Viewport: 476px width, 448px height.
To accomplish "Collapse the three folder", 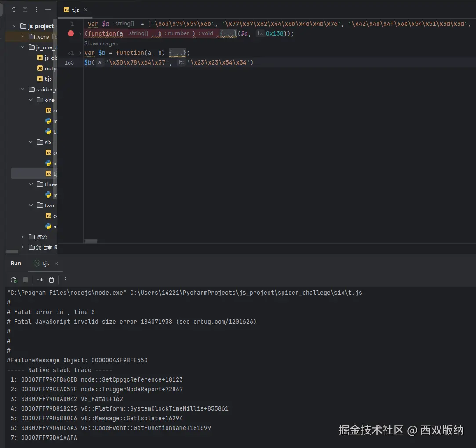I will click(31, 184).
